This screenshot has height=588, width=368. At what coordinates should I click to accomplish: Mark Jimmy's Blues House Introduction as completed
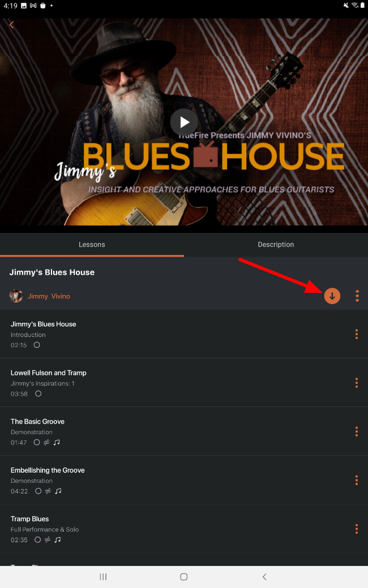[37, 345]
